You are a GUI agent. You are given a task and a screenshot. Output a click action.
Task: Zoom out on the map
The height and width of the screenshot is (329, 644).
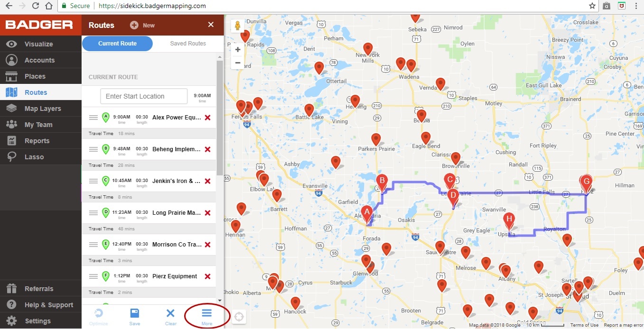238,63
